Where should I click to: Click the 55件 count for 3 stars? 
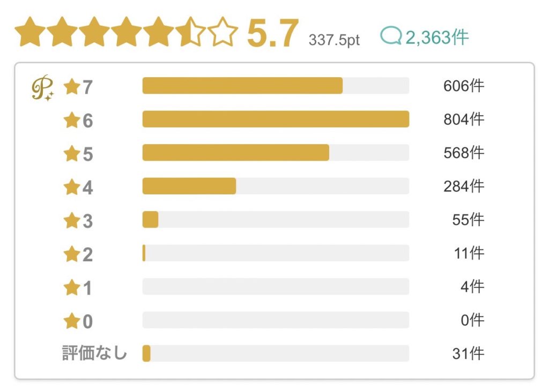[x=468, y=220]
